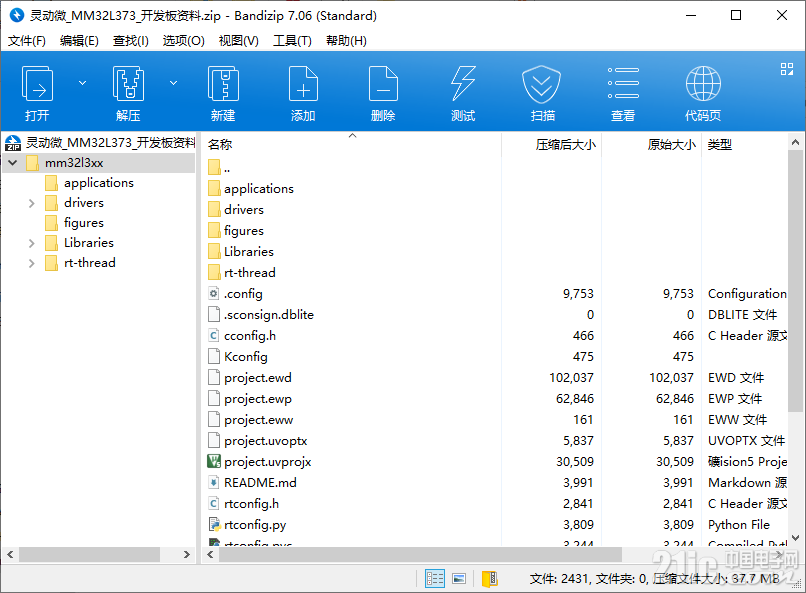
Task: Expand the drivers folder in tree
Action: point(32,203)
